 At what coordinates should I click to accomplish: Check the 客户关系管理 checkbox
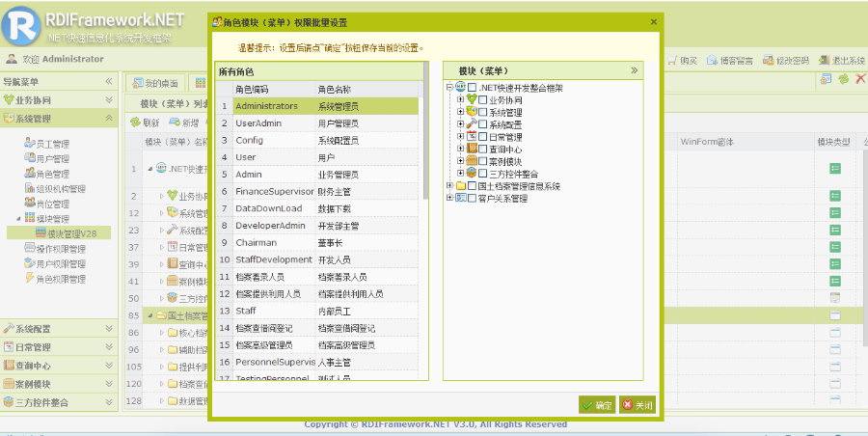click(x=472, y=199)
